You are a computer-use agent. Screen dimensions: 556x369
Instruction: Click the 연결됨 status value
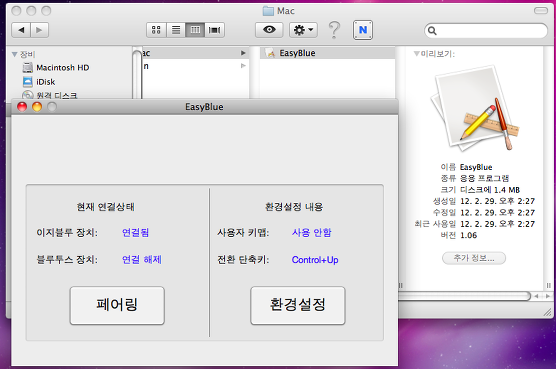(x=135, y=233)
